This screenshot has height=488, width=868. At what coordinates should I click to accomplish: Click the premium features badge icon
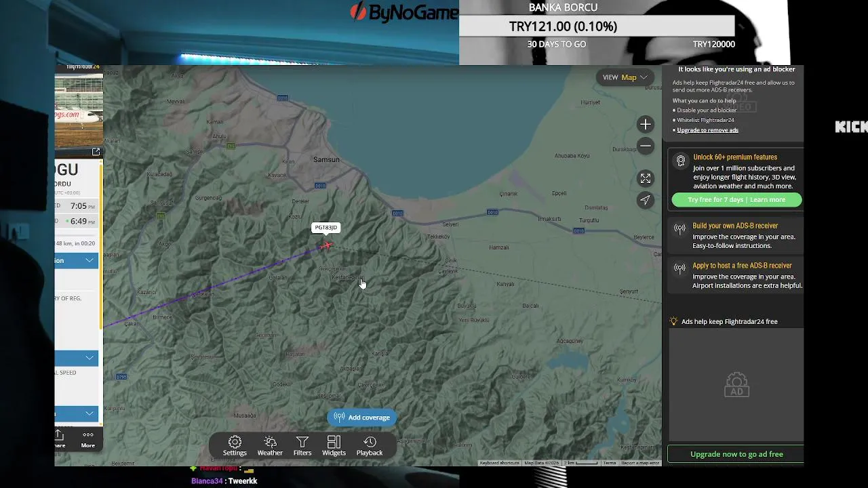click(x=680, y=161)
